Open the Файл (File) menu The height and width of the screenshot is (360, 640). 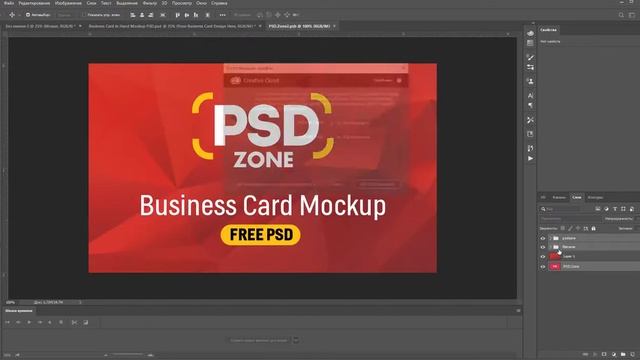point(9,3)
